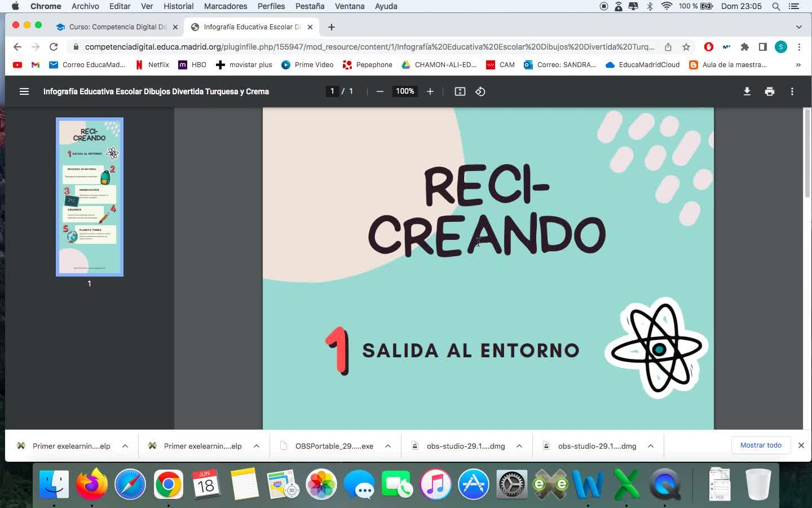Select Infografía Educativa Escolar tab
The height and width of the screenshot is (508, 812).
point(252,27)
